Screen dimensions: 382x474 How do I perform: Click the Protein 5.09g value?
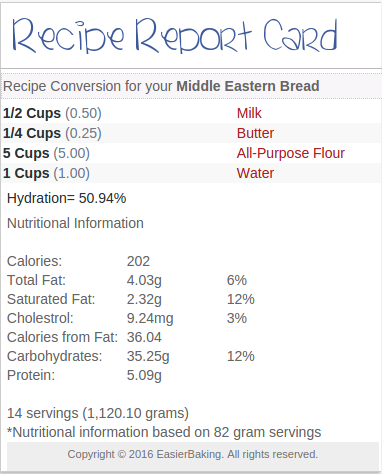[144, 376]
